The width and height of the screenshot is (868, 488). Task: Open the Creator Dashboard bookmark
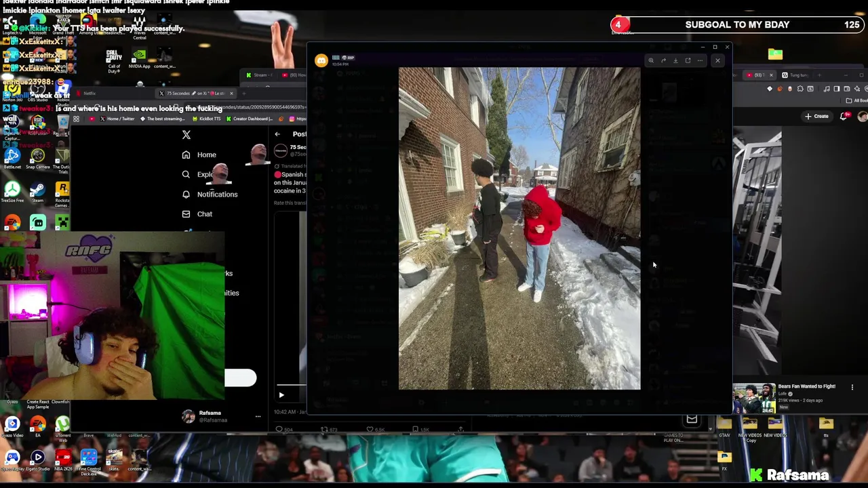point(249,119)
